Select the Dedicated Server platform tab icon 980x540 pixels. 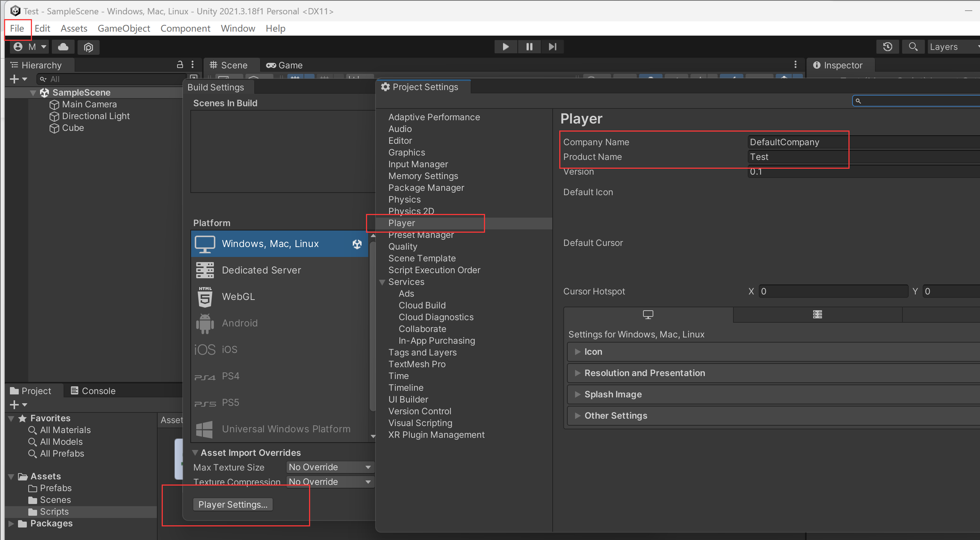point(817,314)
